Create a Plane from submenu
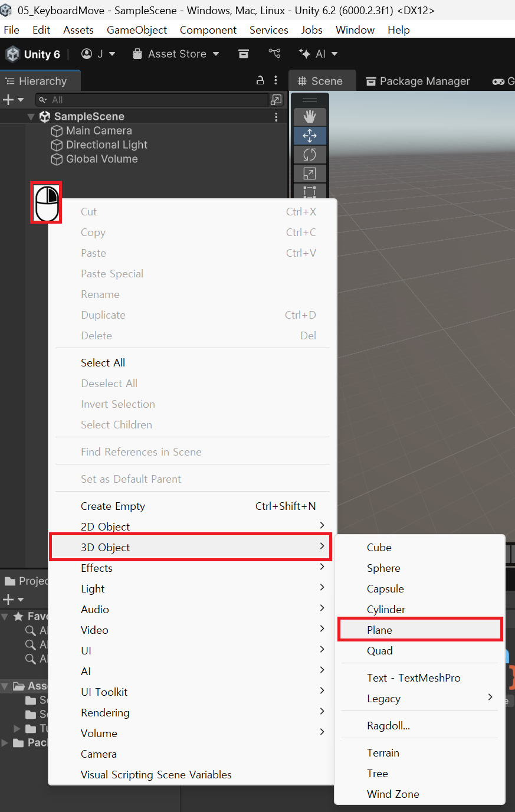The width and height of the screenshot is (515, 812). [x=420, y=630]
